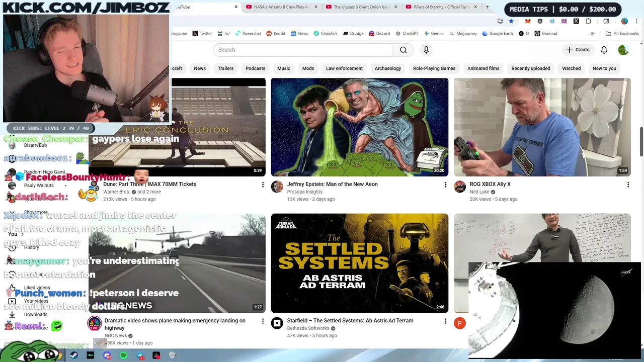Viewport: 644px width, 362px height.
Task: Select the Law enforcement chip
Action: point(344,68)
